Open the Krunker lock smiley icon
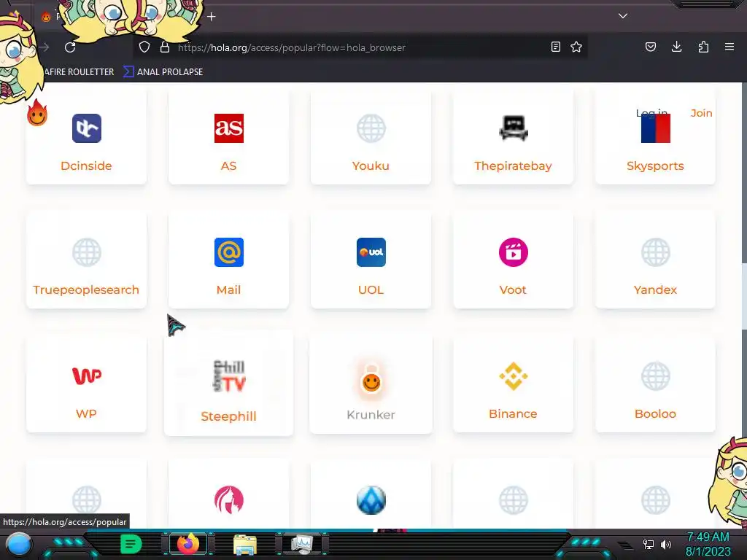747x560 pixels. (x=371, y=378)
